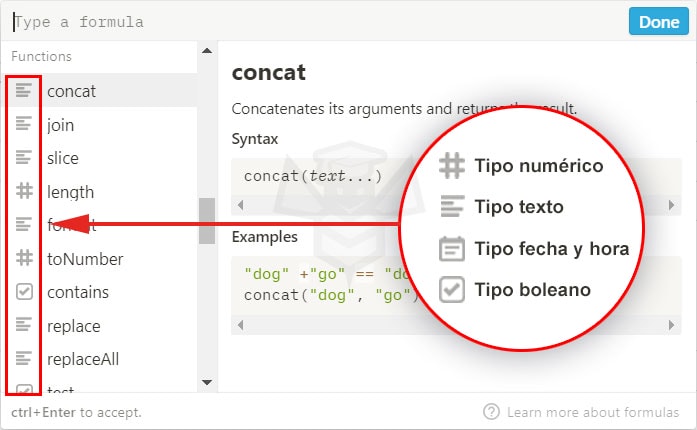Viewport: 697px width, 430px height.
Task: Select the concat function in list
Action: coord(70,91)
